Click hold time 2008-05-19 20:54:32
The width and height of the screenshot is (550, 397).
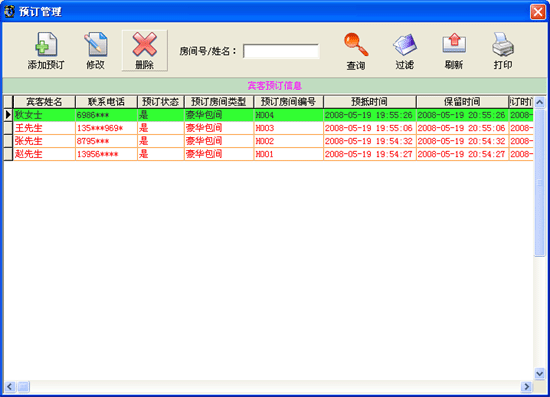tap(462, 141)
